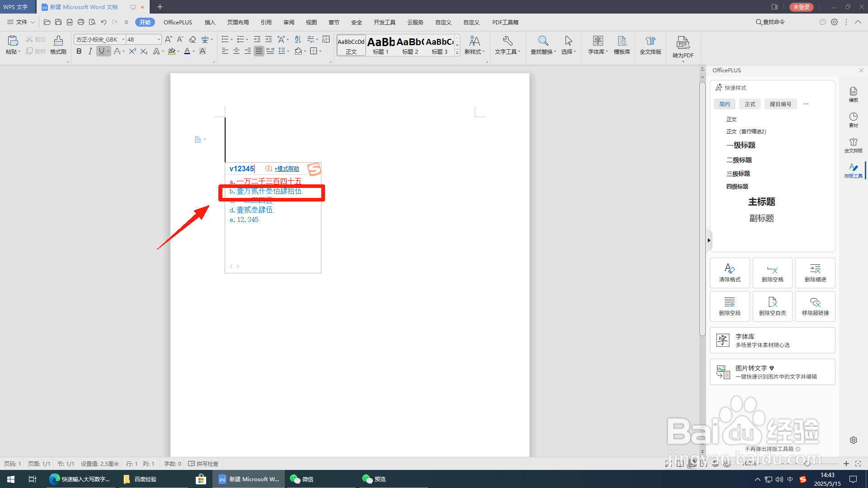The height and width of the screenshot is (488, 868).
Task: Click the Format Painter (格式刷) icon
Action: coord(58,44)
